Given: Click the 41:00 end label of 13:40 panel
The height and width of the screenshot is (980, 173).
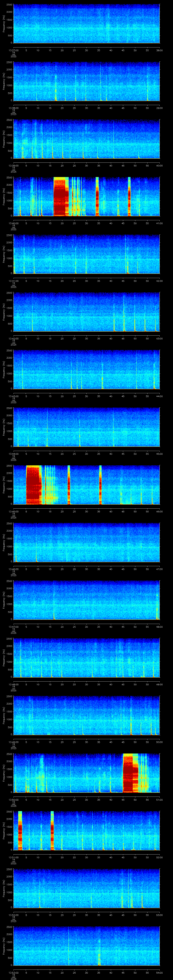Looking at the screenshot, I should (x=159, y=223).
